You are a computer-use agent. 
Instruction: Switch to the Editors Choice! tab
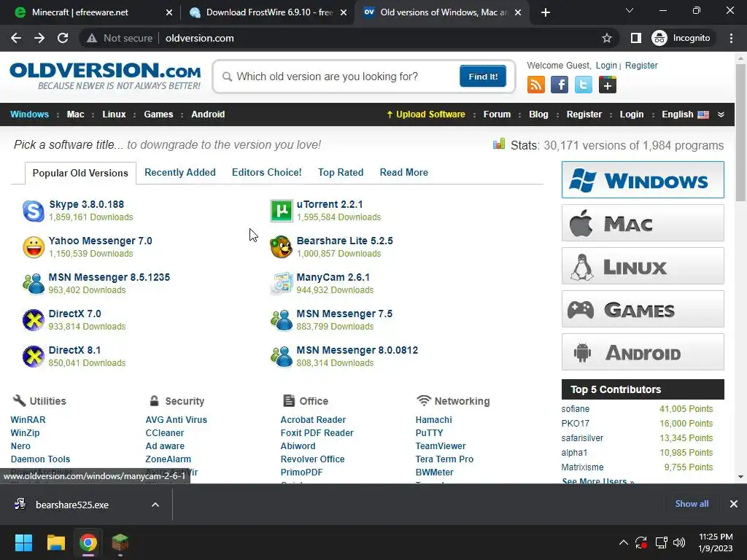point(267,172)
